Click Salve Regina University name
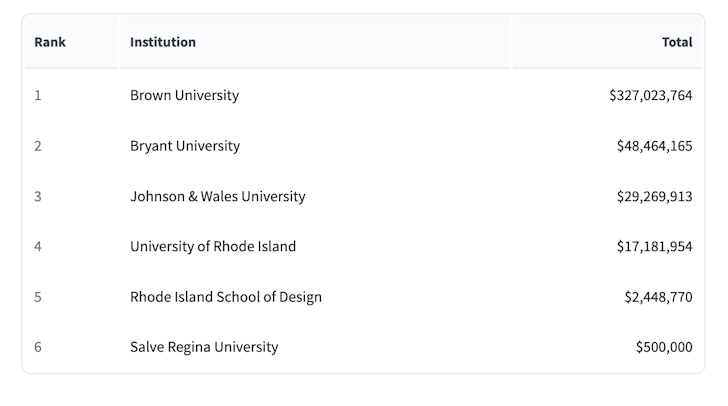 [204, 347]
